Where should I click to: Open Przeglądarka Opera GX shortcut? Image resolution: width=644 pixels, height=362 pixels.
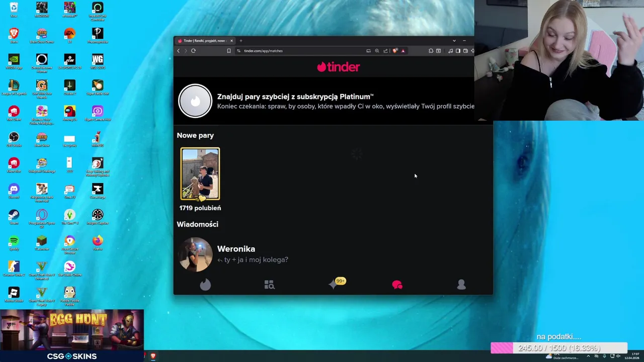click(42, 218)
